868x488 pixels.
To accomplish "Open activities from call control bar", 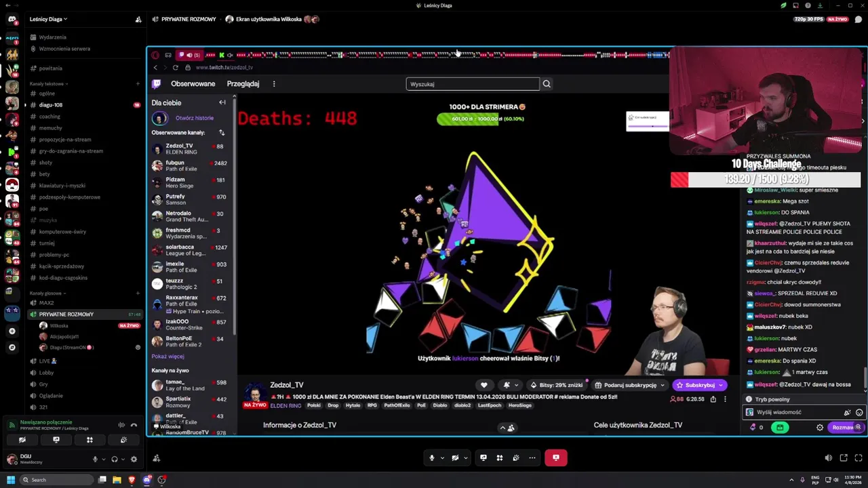I will (x=500, y=457).
